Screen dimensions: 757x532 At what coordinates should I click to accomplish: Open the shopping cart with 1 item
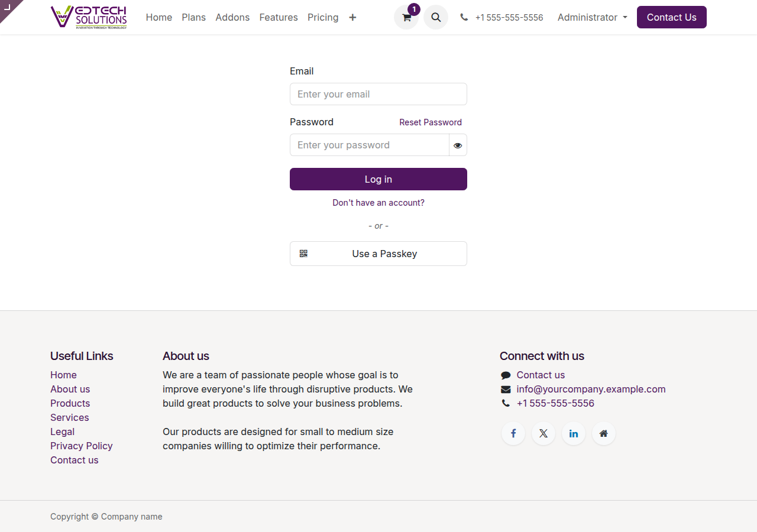pyautogui.click(x=406, y=17)
